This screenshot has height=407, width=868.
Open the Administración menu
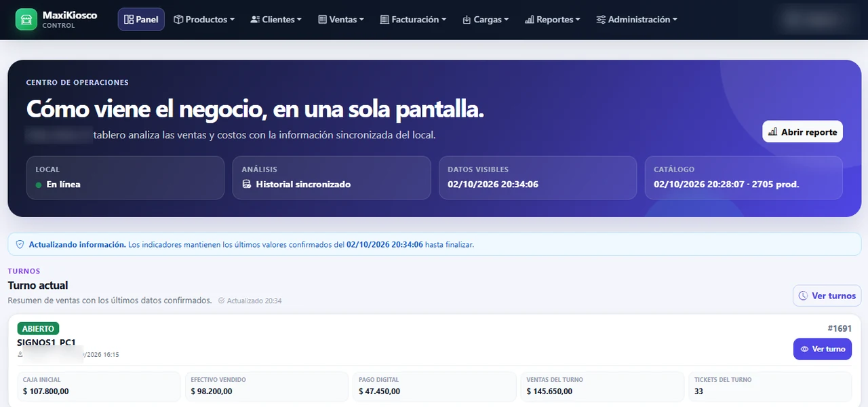637,20
